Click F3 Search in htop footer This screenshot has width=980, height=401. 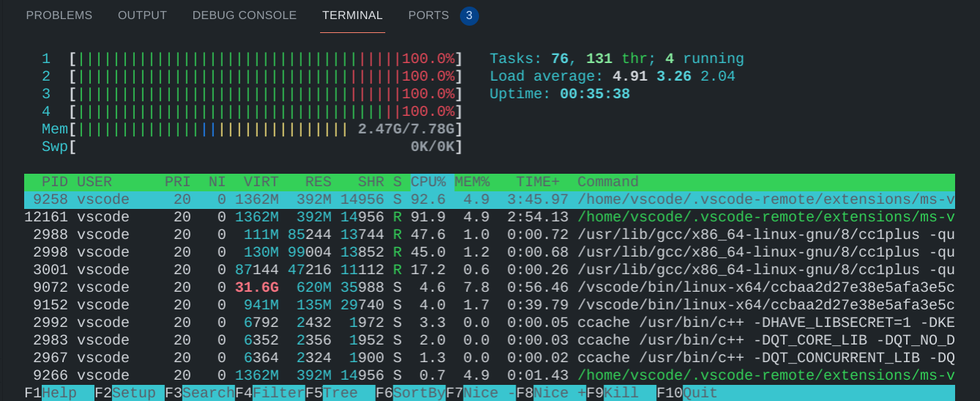[x=200, y=393]
